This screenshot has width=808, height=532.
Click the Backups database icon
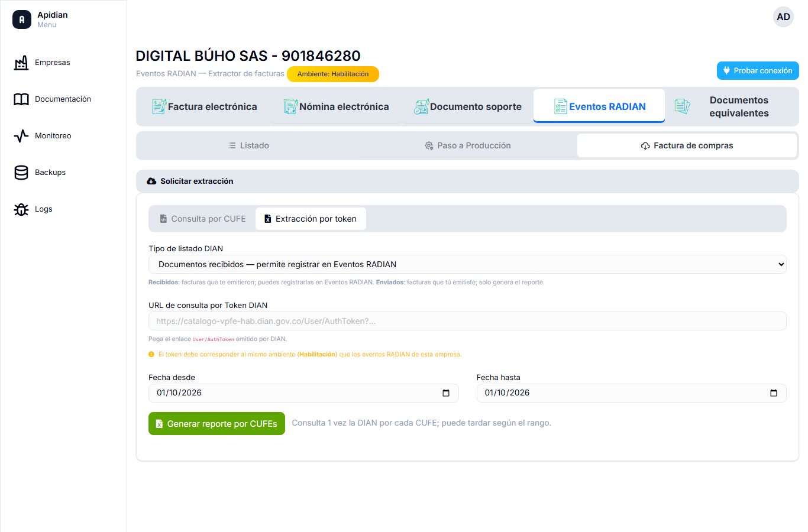coord(21,173)
